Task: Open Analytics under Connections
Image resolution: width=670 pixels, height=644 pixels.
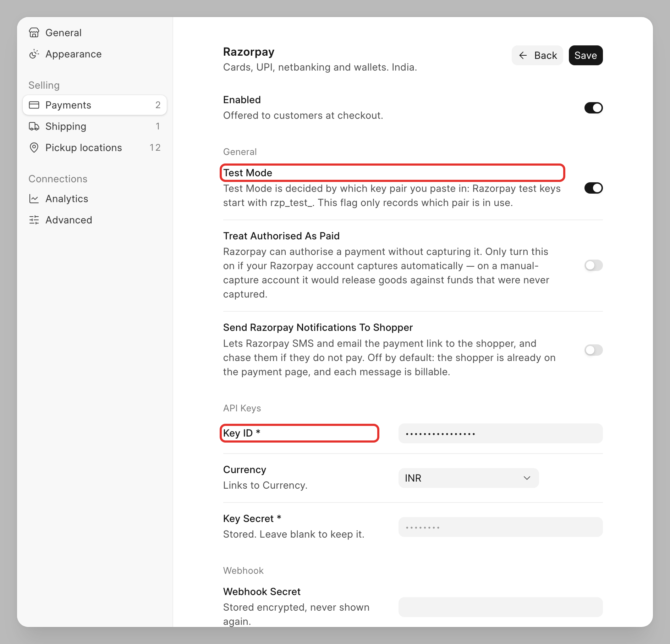Action: coord(95,199)
